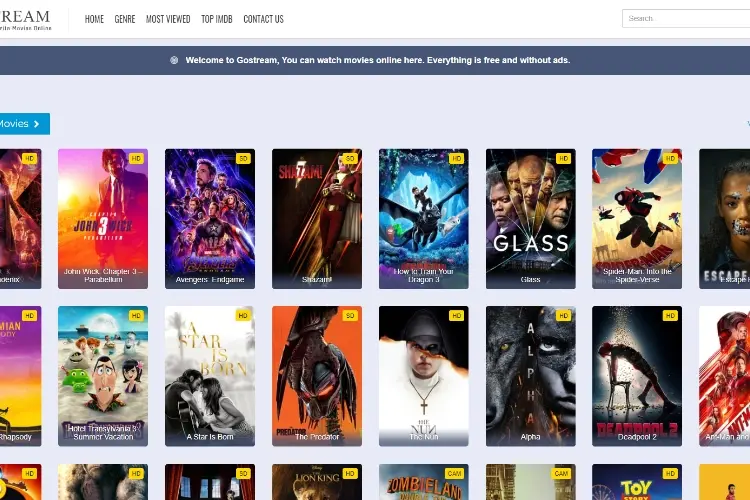Go to MOST VIEWED page
Viewport: 750px width, 500px height.
click(168, 19)
